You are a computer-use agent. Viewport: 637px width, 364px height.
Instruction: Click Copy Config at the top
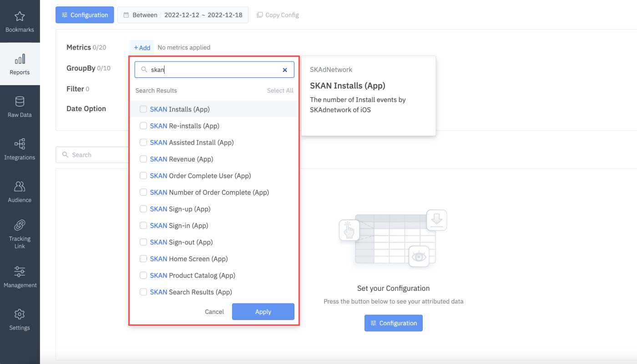pyautogui.click(x=278, y=15)
